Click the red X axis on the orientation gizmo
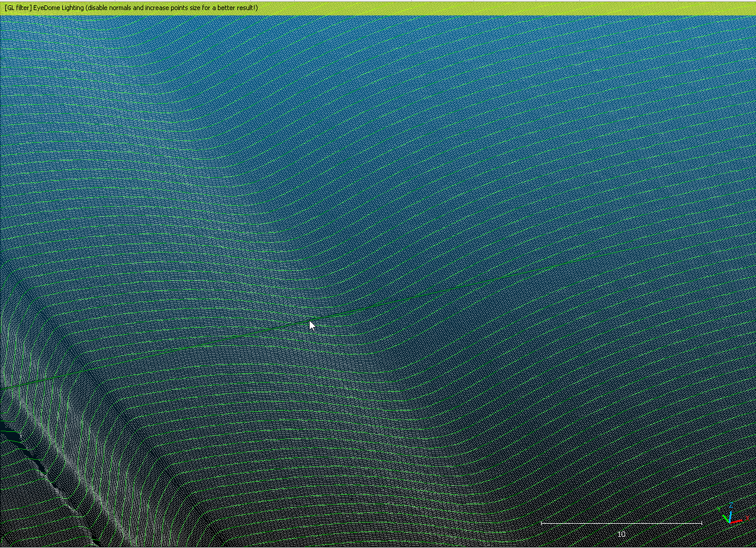Viewport: 756px width, 548px height. pos(736,521)
